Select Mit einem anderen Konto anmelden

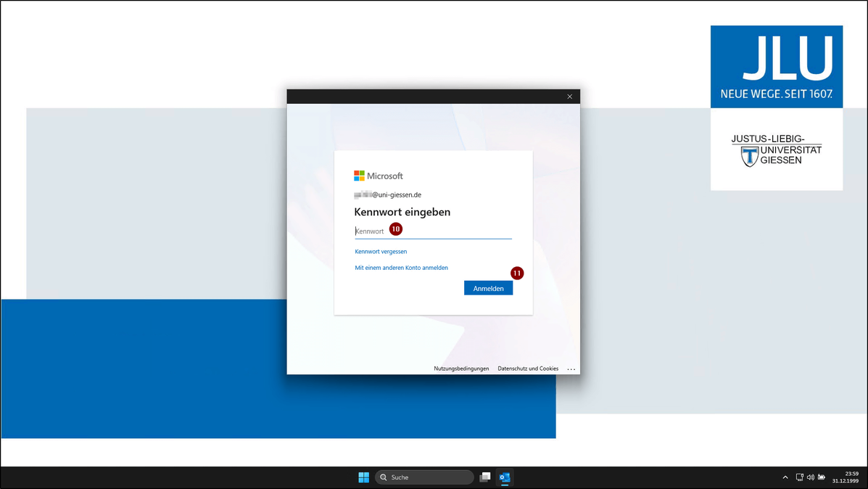coord(401,268)
